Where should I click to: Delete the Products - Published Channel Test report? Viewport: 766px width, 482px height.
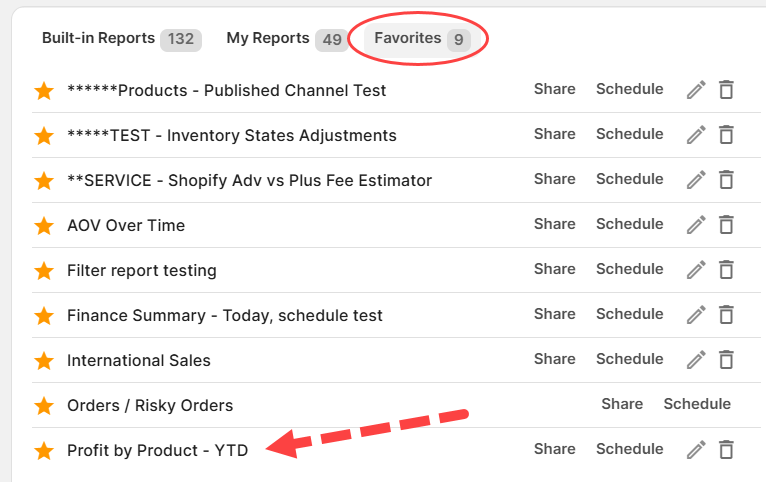point(727,90)
